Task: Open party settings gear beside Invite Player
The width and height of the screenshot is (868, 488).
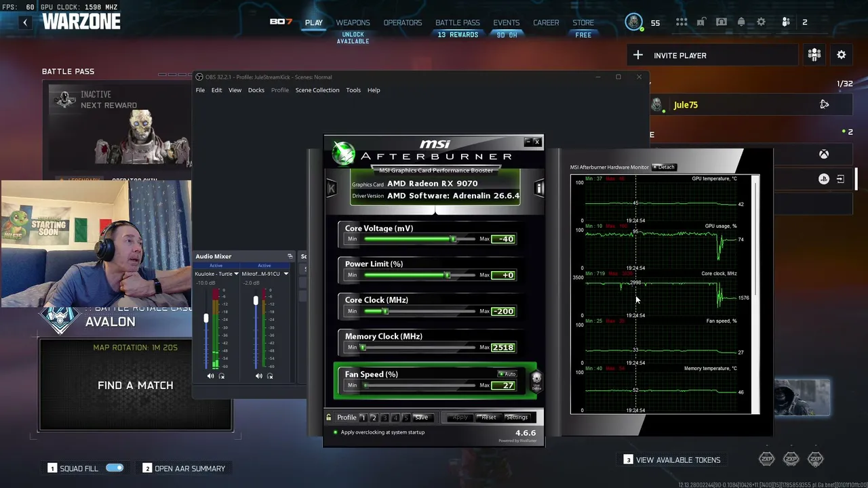Action: [842, 55]
